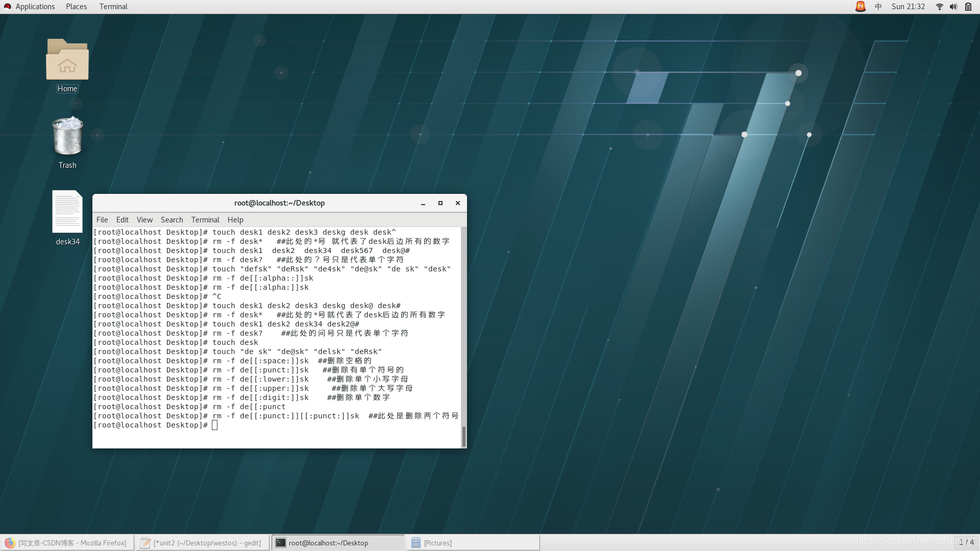This screenshot has height=551, width=980.
Task: Open the terminal Search menu
Action: (172, 220)
